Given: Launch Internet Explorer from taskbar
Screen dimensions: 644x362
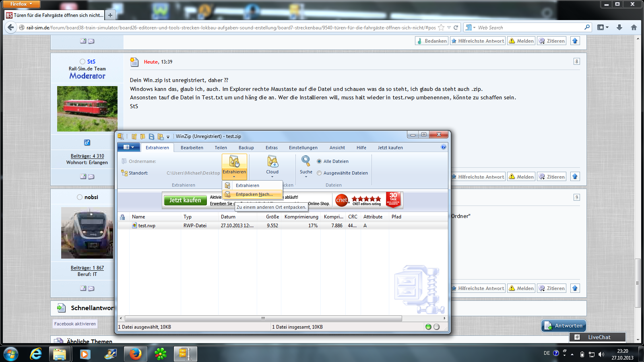Looking at the screenshot, I should (x=36, y=354).
